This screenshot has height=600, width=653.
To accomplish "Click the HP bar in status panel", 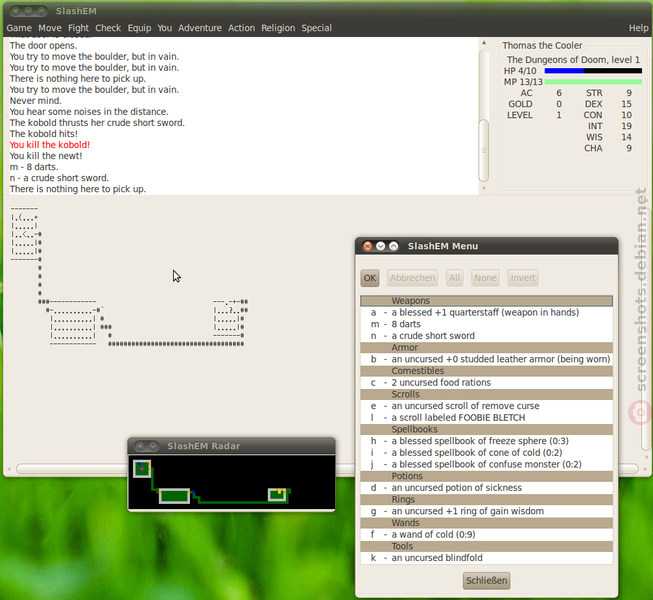I will [593, 71].
